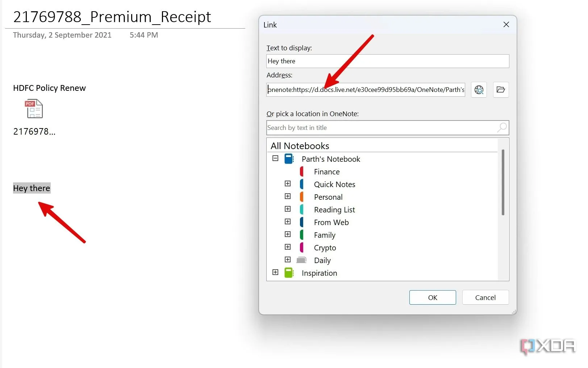Image resolution: width=588 pixels, height=368 pixels.
Task: Click the Text to display field
Action: [387, 61]
